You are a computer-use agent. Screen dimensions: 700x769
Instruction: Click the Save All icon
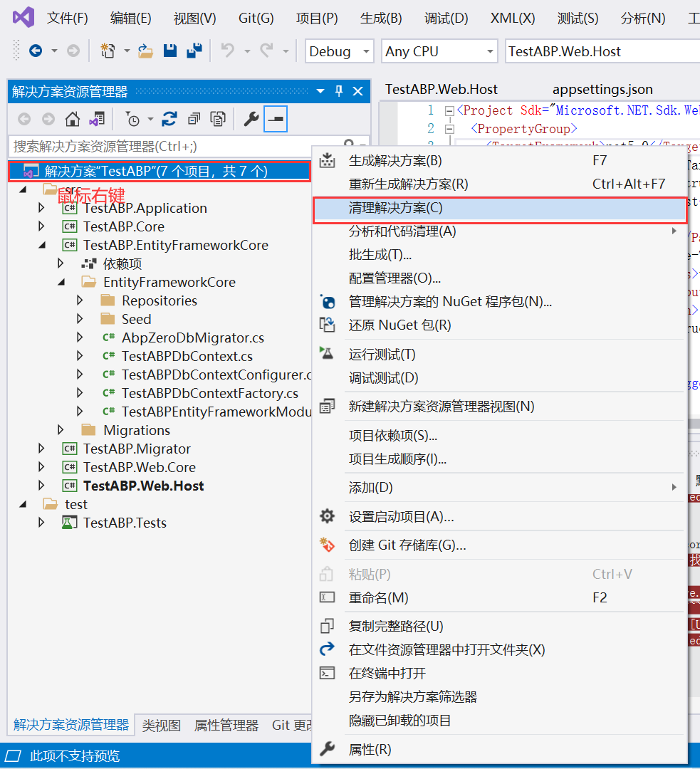[194, 51]
